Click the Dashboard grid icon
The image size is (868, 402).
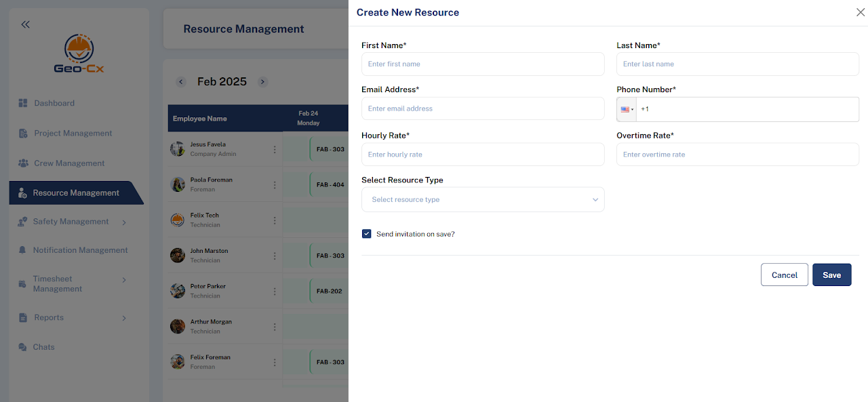point(22,103)
